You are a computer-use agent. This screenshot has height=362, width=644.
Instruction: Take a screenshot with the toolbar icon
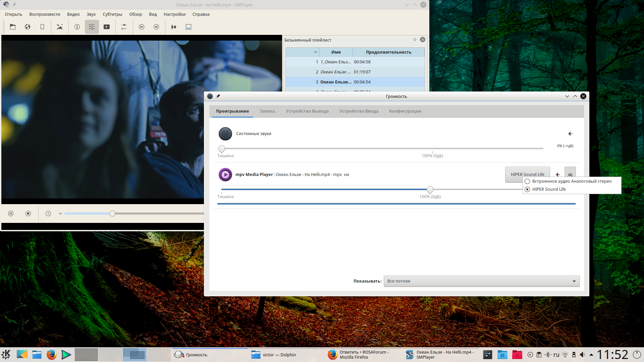pyautogui.click(x=60, y=27)
